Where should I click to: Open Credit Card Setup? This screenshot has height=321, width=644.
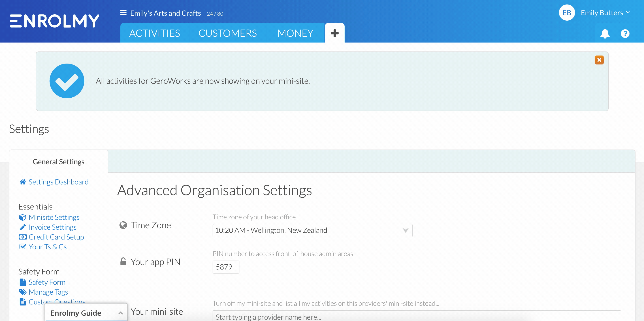tap(56, 237)
